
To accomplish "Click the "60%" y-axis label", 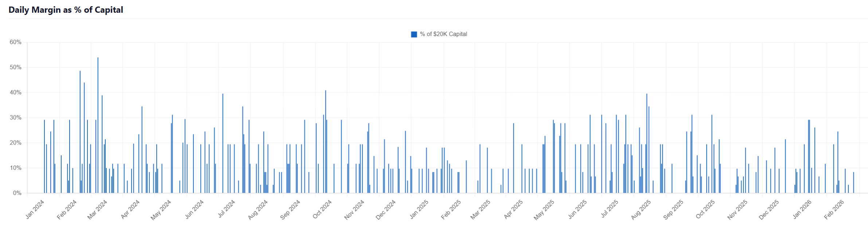I will click(16, 42).
